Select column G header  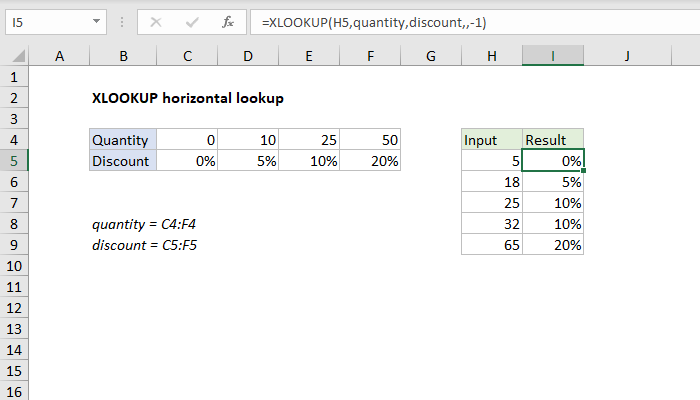click(431, 56)
